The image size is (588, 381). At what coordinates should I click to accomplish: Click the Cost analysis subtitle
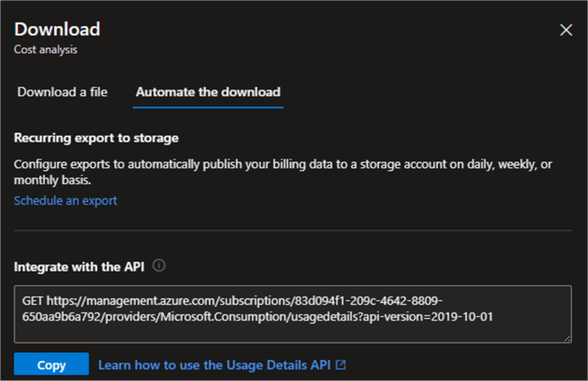tap(46, 50)
